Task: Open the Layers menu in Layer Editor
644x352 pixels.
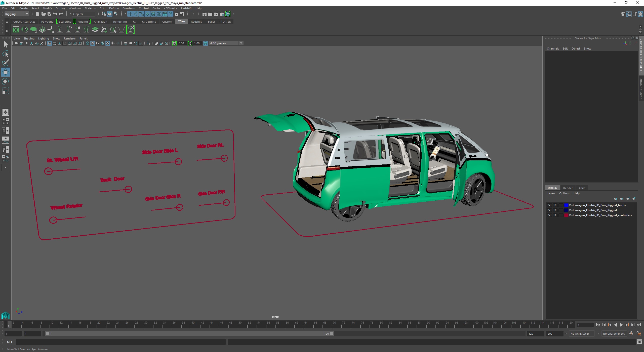Action: [x=551, y=194]
